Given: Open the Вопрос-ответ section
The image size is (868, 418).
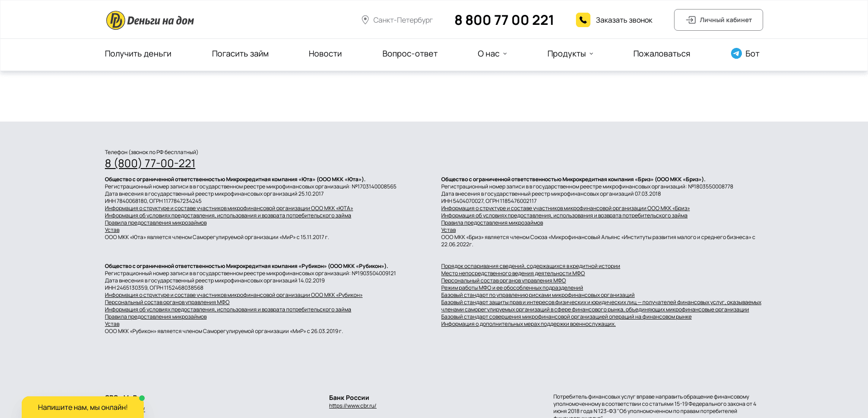Looking at the screenshot, I should coord(409,53).
